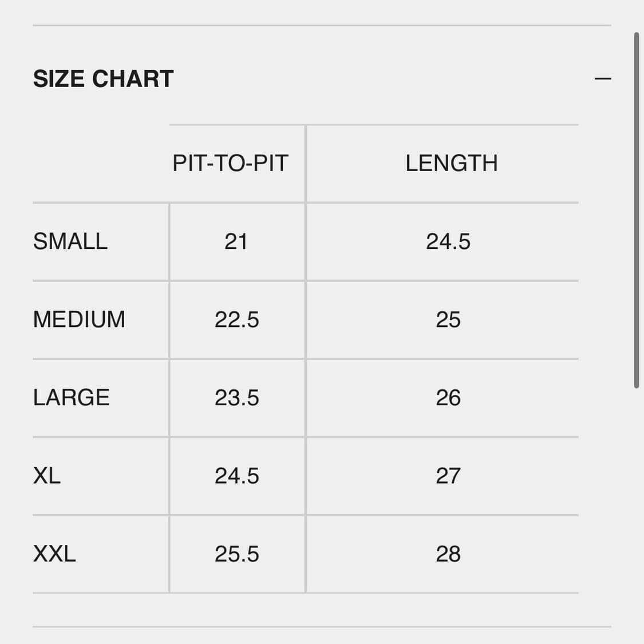Screen dimensions: 644x644
Task: Select Small pit-to-pit value 21
Action: tap(236, 242)
